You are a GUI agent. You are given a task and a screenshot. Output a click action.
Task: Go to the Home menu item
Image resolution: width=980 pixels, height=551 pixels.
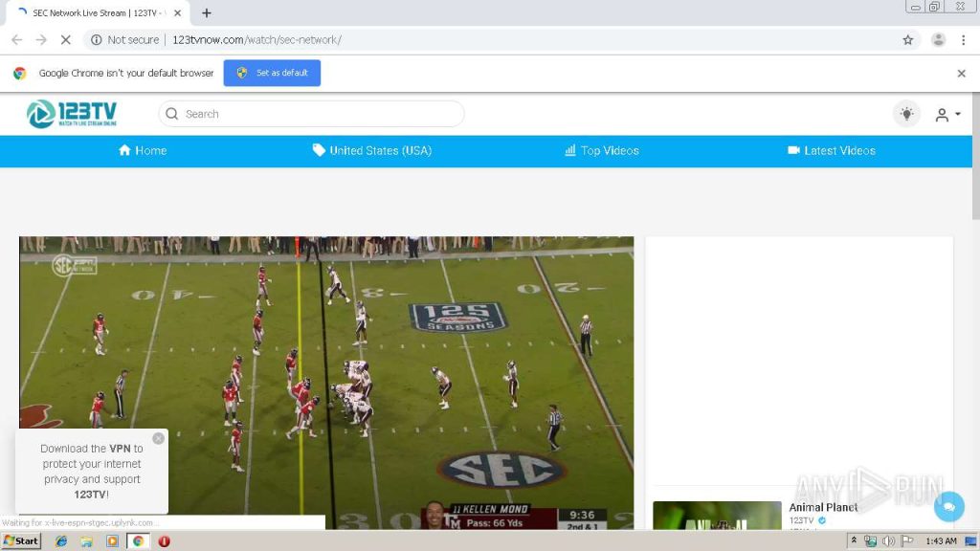click(142, 151)
